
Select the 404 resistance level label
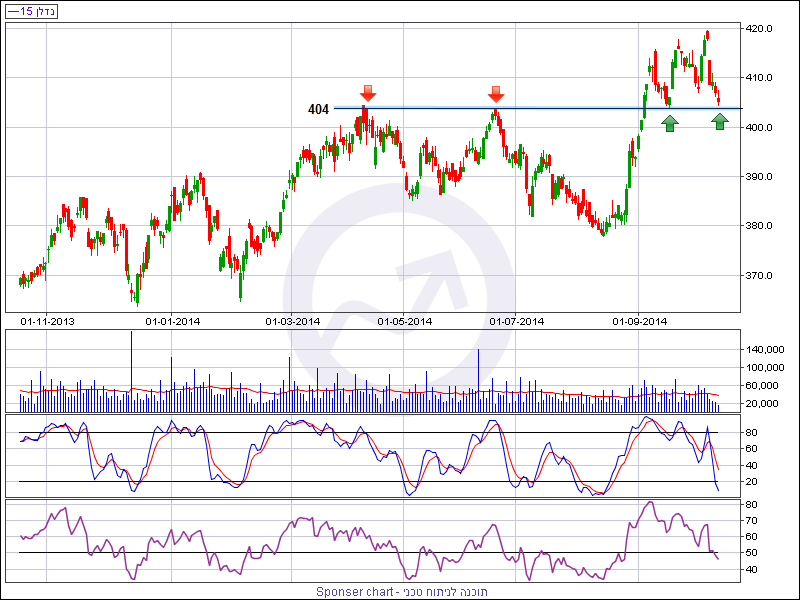[318, 109]
